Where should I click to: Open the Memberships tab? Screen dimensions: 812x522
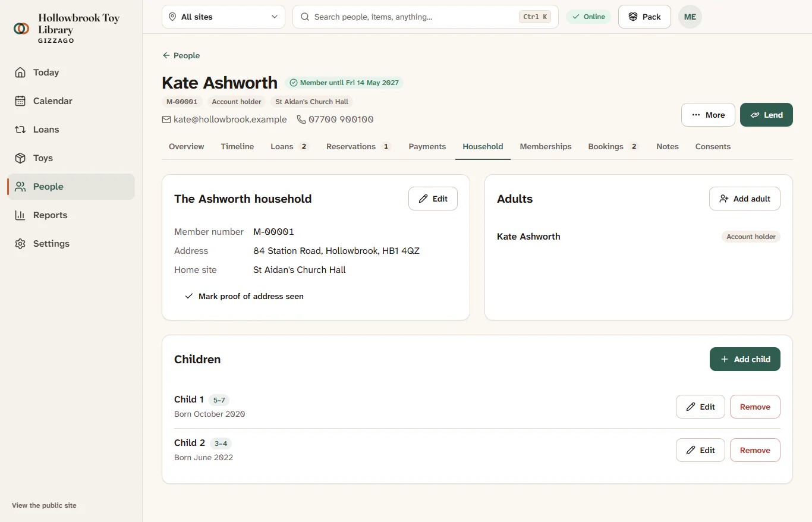point(546,146)
